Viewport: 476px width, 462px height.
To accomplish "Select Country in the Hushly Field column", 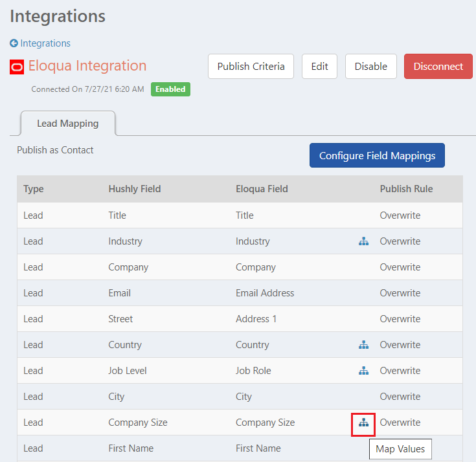I will (x=125, y=345).
